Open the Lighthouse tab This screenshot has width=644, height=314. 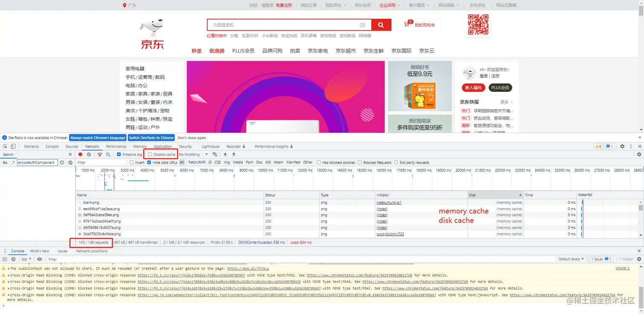coord(210,146)
